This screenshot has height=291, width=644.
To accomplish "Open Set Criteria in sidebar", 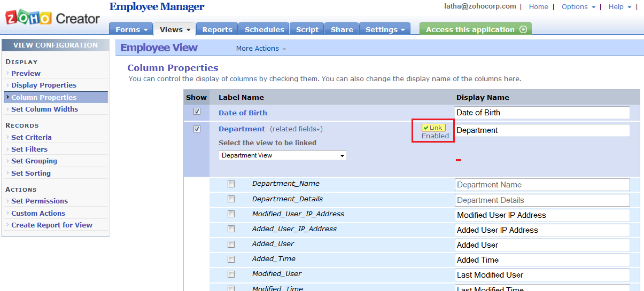I will coord(32,137).
